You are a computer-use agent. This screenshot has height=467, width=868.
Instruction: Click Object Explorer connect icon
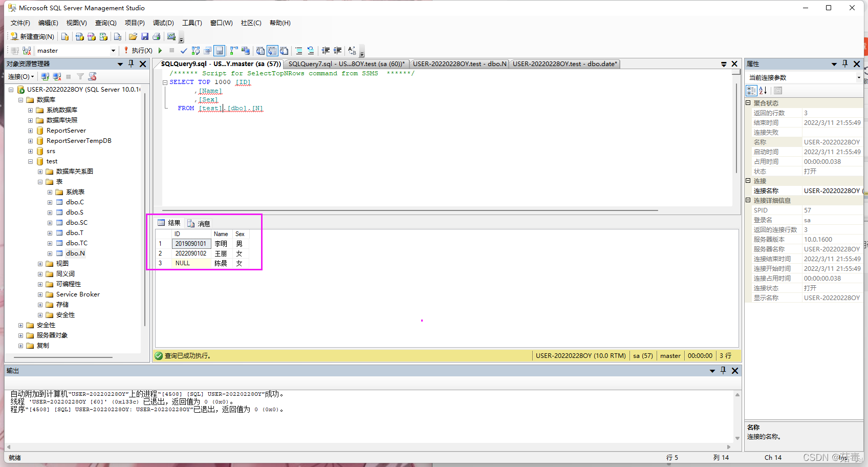tap(45, 77)
